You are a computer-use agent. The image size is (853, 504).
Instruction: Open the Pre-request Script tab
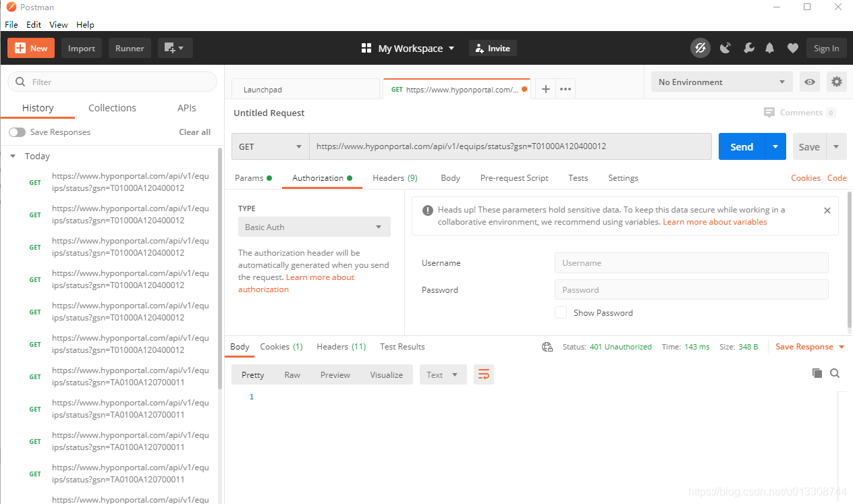(514, 178)
